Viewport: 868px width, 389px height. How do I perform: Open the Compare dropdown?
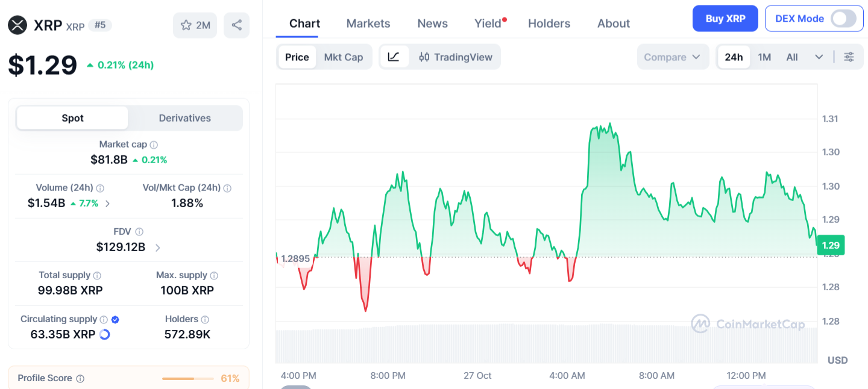pyautogui.click(x=673, y=57)
